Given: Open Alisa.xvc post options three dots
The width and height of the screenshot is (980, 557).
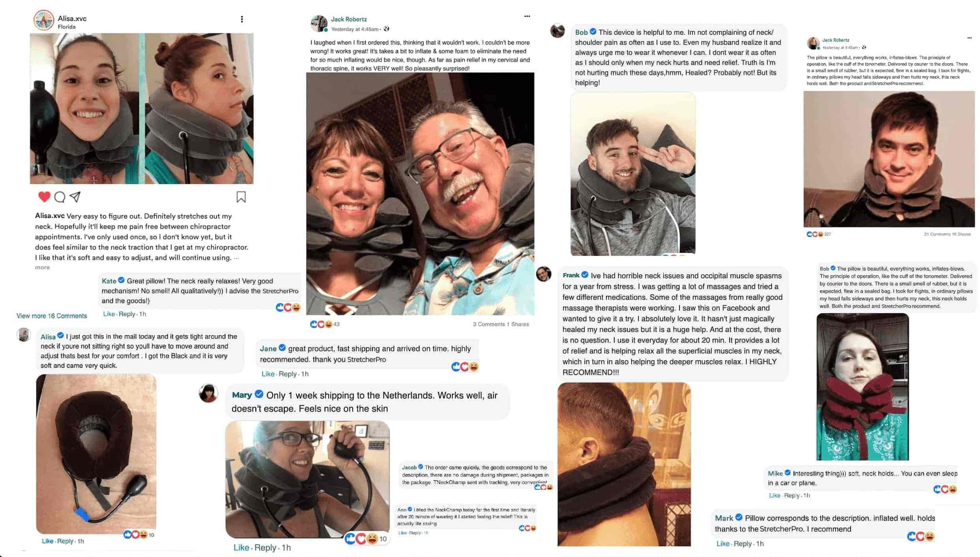Looking at the screenshot, I should coord(242,19).
